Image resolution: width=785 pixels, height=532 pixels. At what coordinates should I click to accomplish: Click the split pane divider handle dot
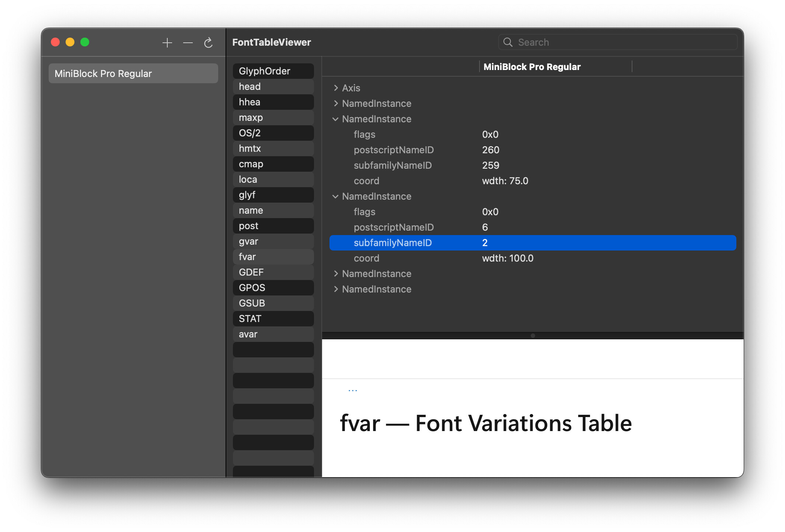533,336
